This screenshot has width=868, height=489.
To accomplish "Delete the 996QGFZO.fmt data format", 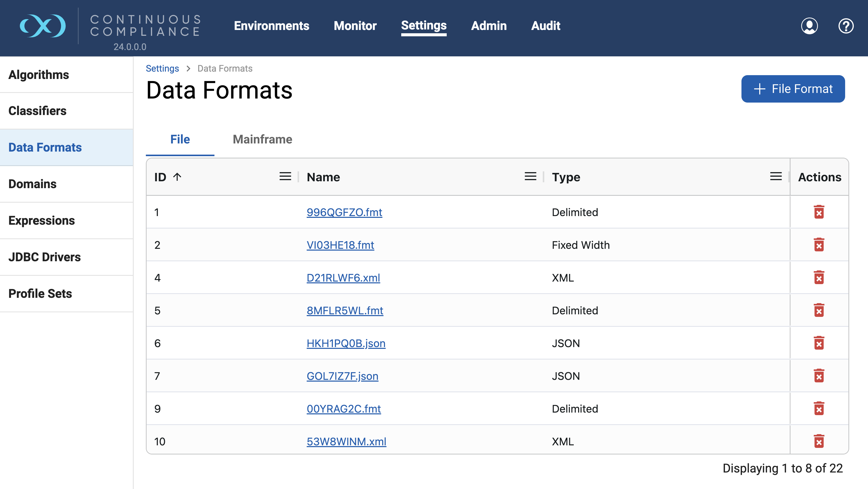I will pyautogui.click(x=819, y=212).
